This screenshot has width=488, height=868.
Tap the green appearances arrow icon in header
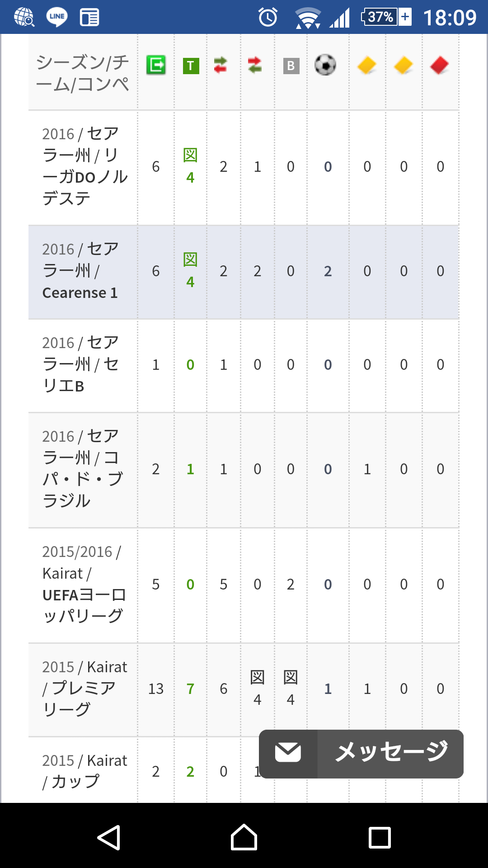pos(156,65)
